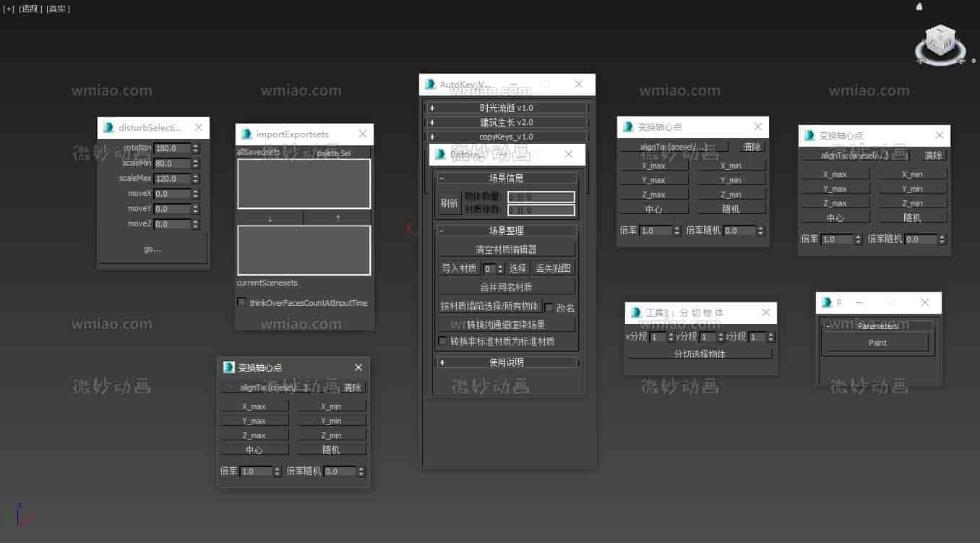The image size is (980, 543).
Task: Click the 3ds Max icon on disturbSelection window
Action: click(x=108, y=128)
